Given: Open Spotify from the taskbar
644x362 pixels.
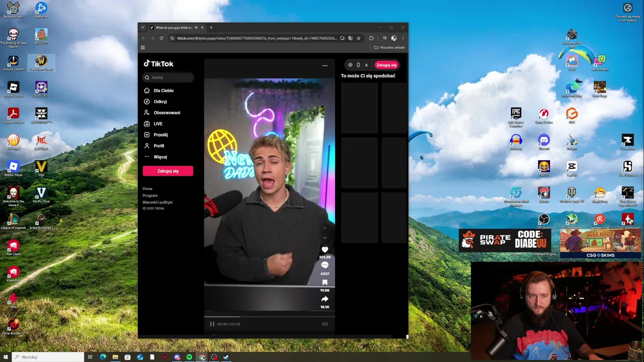Looking at the screenshot, I should (189, 357).
